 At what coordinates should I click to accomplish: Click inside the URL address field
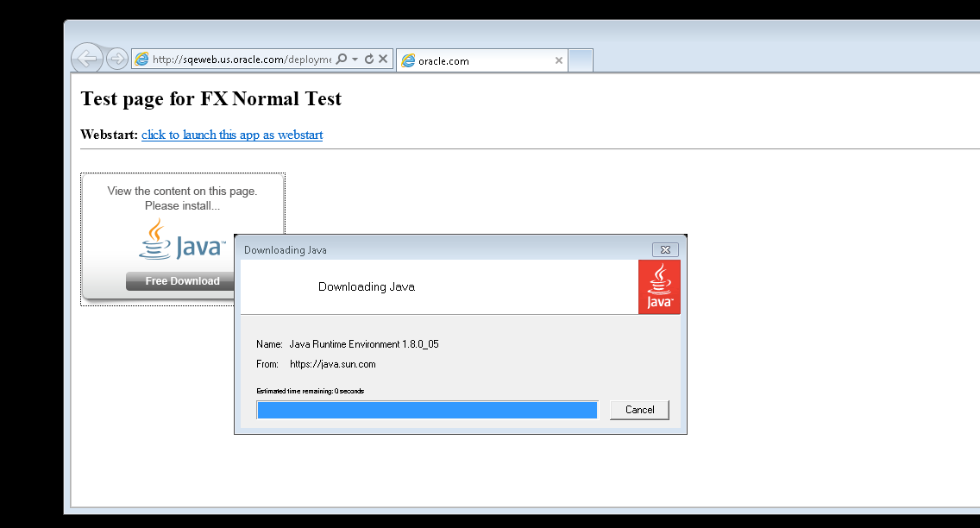click(241, 60)
